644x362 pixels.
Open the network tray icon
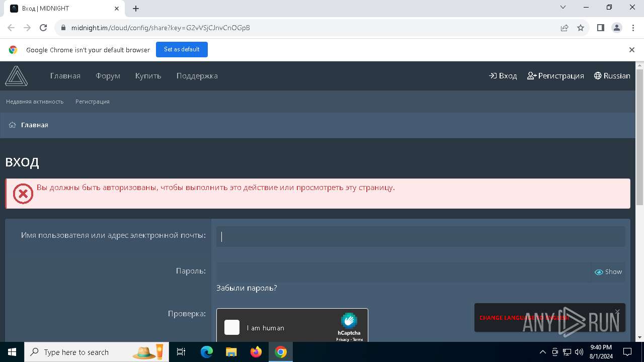tap(567, 352)
